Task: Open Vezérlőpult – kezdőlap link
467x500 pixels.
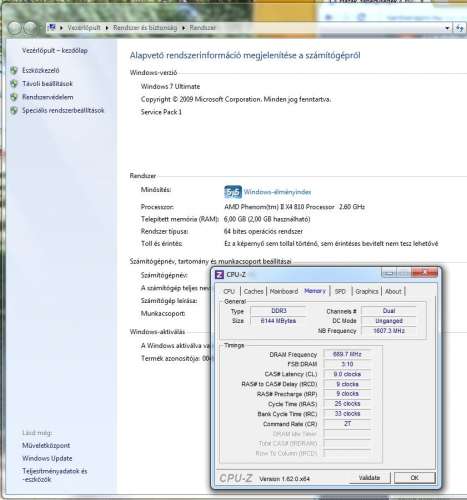Action: (x=55, y=51)
